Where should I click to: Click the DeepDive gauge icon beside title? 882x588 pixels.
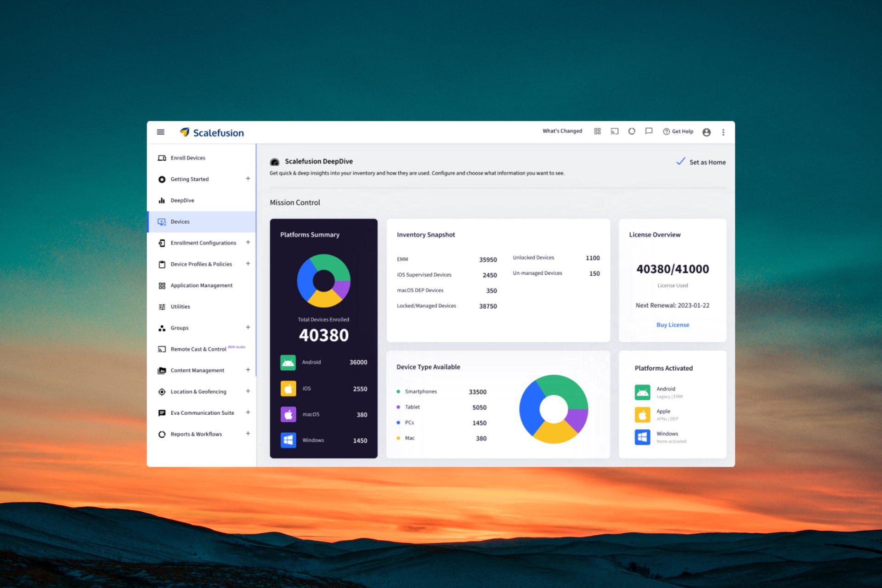(x=275, y=162)
